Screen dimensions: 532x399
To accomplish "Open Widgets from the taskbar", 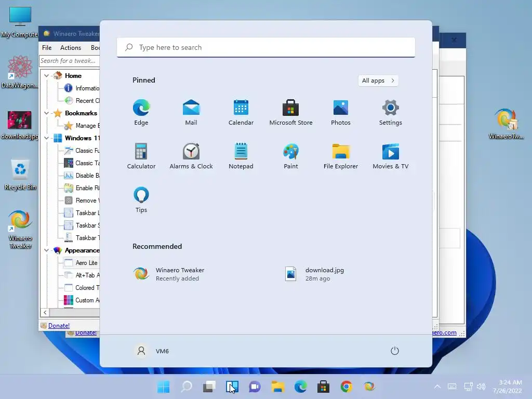I will [x=232, y=387].
